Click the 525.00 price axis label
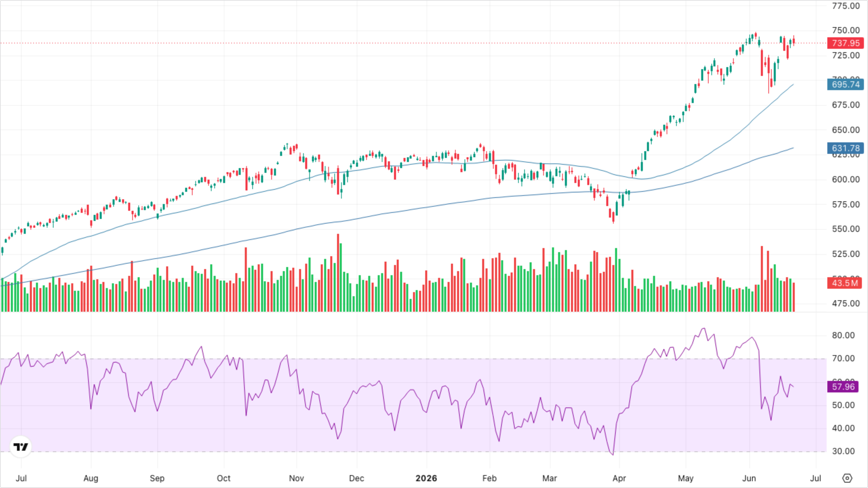868x488 pixels. (846, 254)
